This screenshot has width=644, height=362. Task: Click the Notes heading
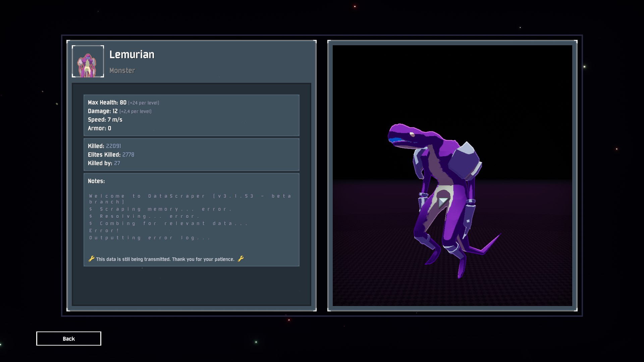tap(96, 181)
